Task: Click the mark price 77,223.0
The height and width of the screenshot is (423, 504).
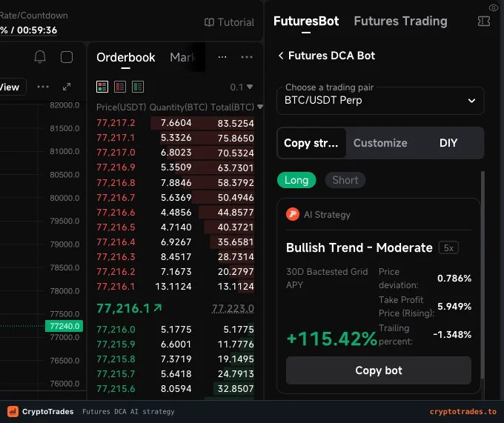Action: [x=233, y=308]
